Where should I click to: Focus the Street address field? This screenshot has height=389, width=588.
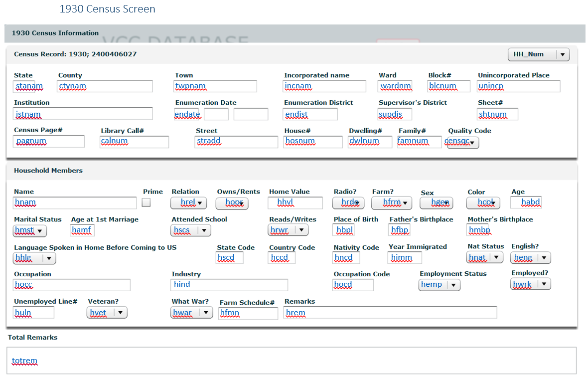point(236,142)
